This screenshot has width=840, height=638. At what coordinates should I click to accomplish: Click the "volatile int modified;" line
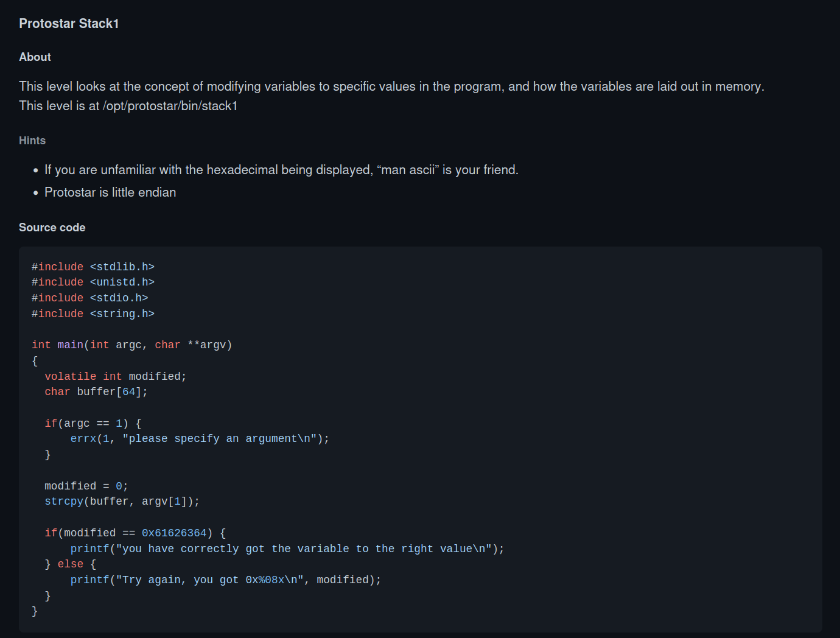[x=116, y=376]
